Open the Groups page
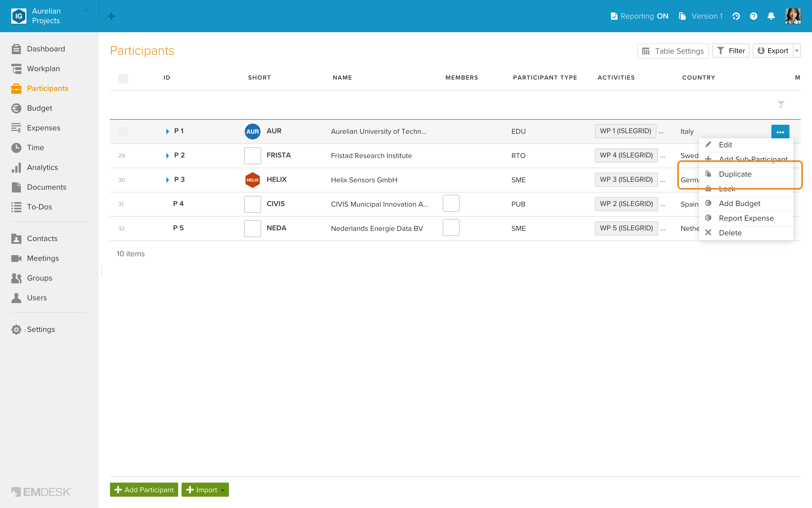Image resolution: width=812 pixels, height=508 pixels. 32,278
